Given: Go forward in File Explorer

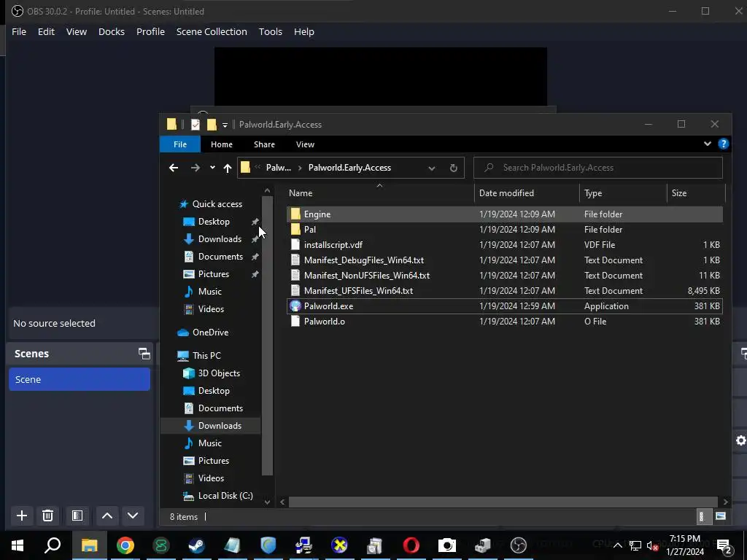Looking at the screenshot, I should point(196,168).
